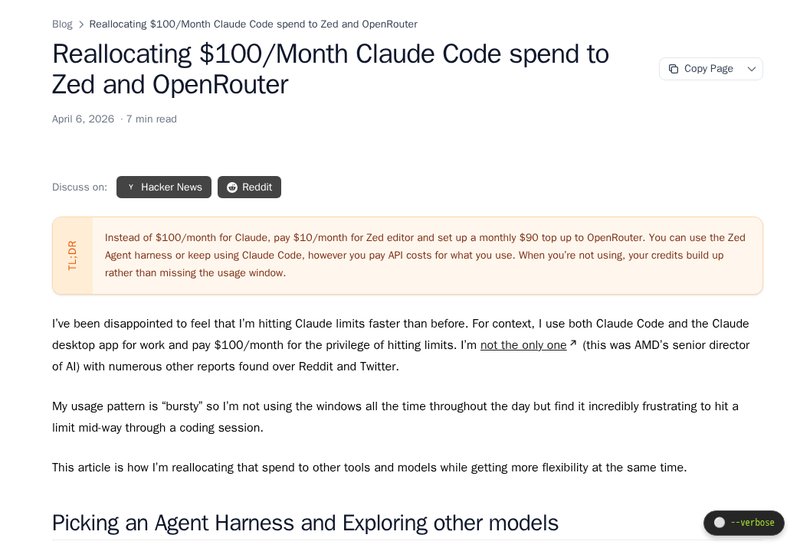Expand the Copy Page dropdown chevron
Image resolution: width=800 pixels, height=551 pixels.
click(752, 69)
